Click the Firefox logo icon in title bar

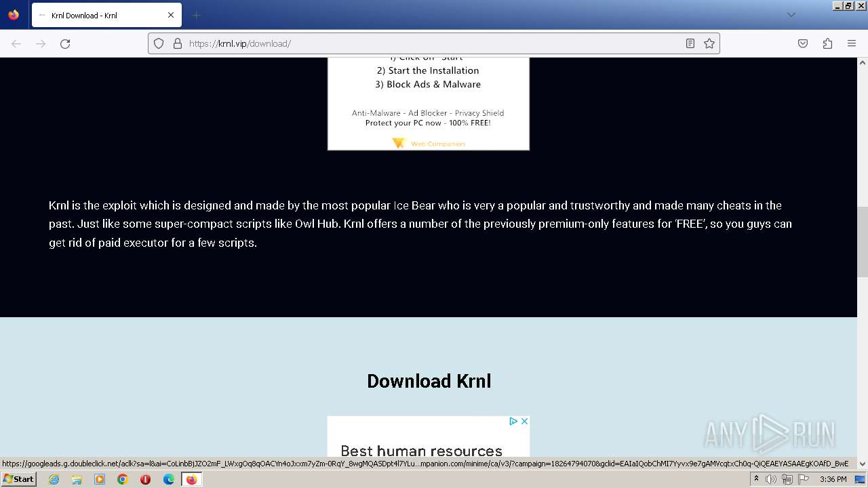point(14,15)
